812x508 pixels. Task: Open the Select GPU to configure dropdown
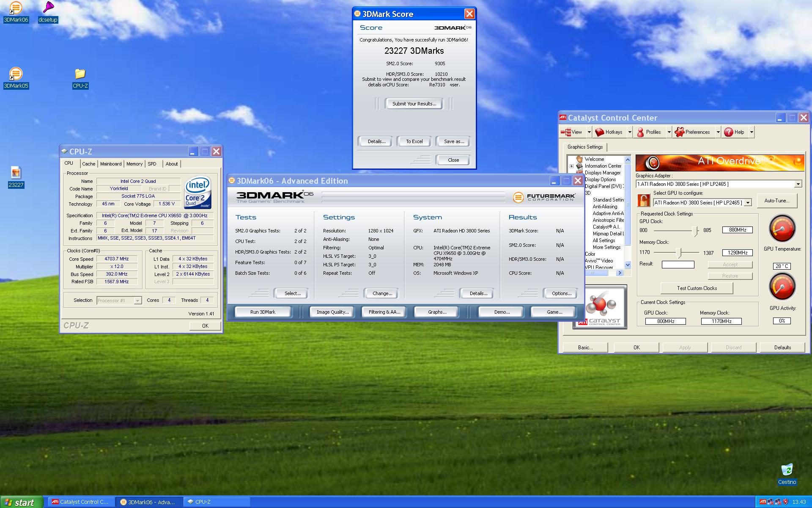pyautogui.click(x=748, y=203)
